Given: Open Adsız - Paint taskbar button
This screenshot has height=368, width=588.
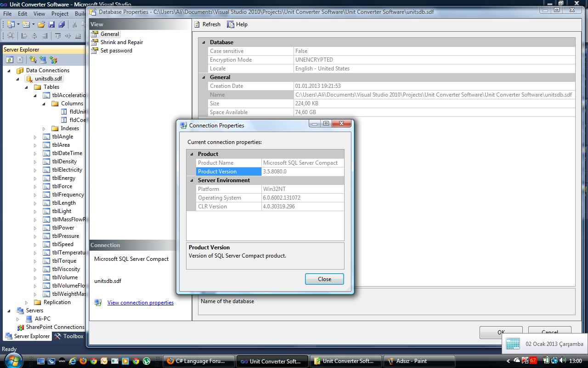Looking at the screenshot, I should point(419,361).
